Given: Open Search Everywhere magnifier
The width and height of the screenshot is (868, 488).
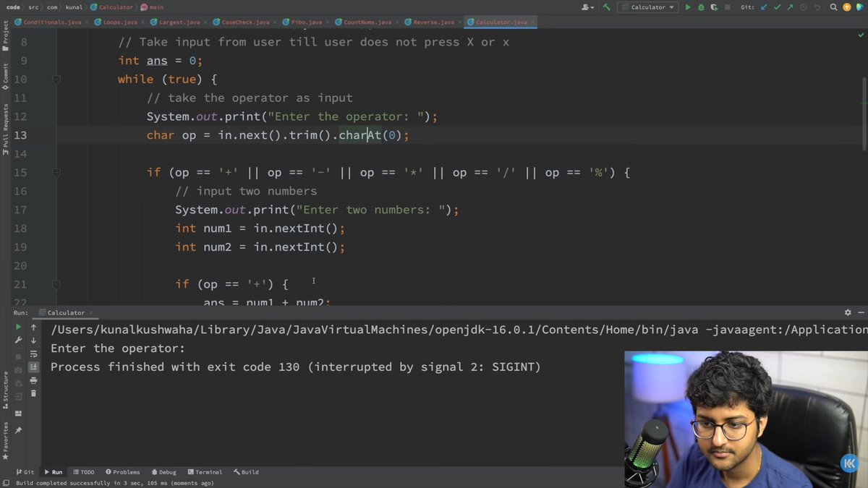Looking at the screenshot, I should 834,7.
